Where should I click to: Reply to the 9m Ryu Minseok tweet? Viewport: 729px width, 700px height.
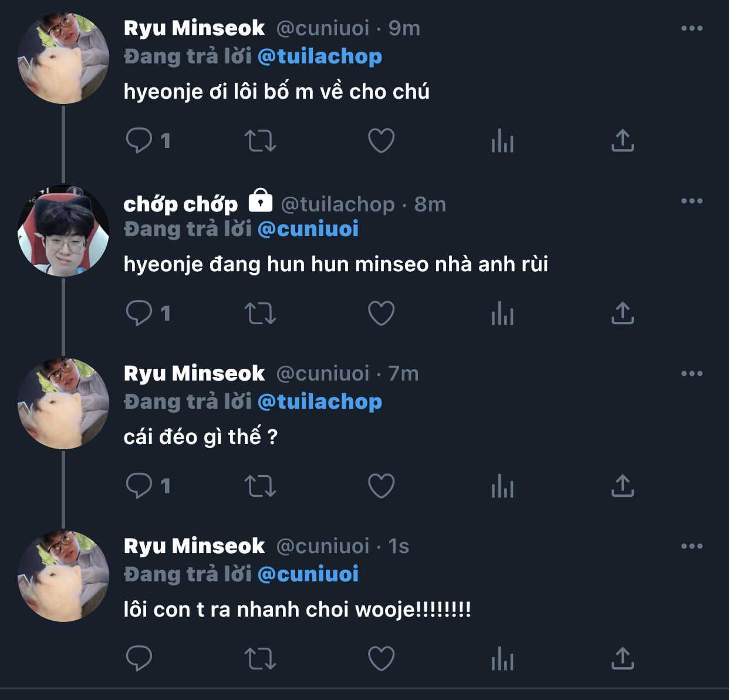(x=139, y=141)
